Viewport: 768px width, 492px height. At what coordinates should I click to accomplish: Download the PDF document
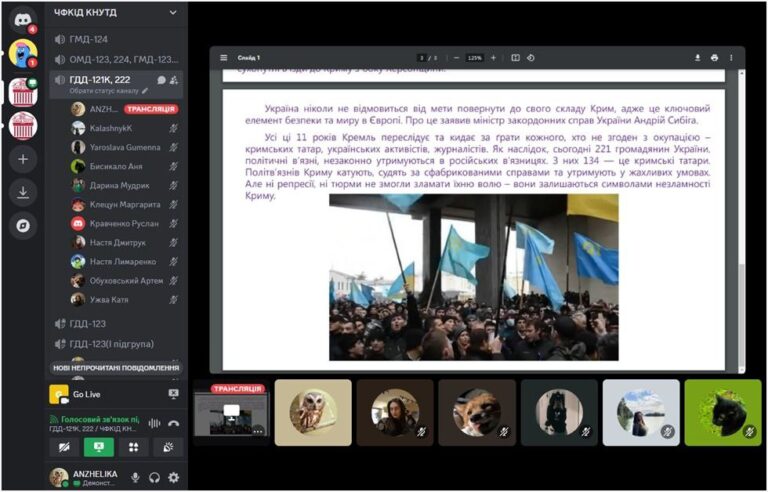tap(697, 58)
